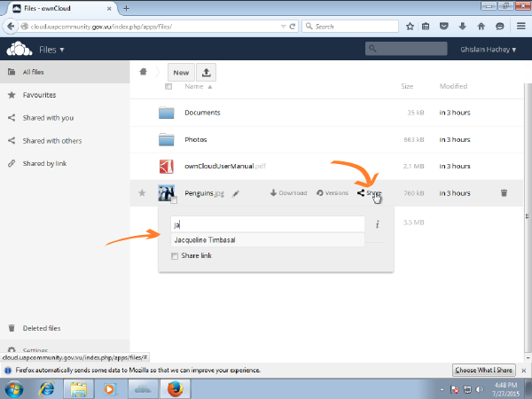The height and width of the screenshot is (399, 532).
Task: Click the Penguins.jpg thumbnail image
Action: [167, 192]
